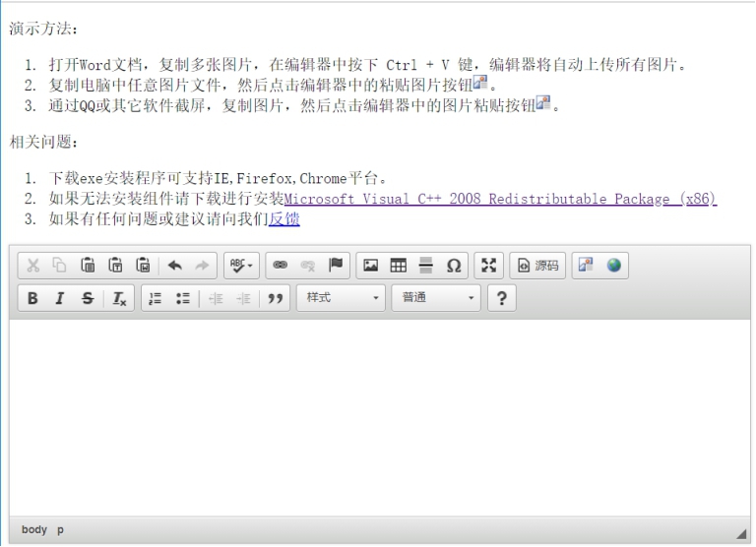The width and height of the screenshot is (756, 547).
Task: Click the question mark About icon
Action: click(502, 298)
